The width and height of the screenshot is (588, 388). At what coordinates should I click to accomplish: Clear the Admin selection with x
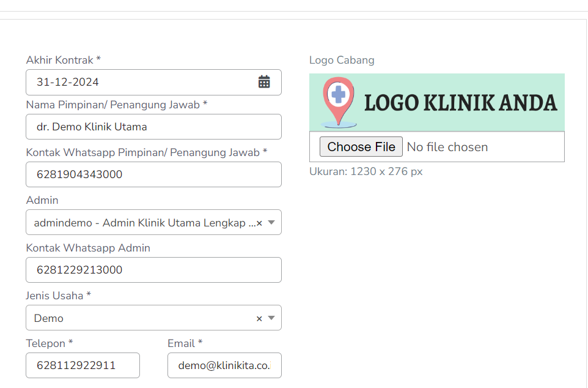pos(259,223)
